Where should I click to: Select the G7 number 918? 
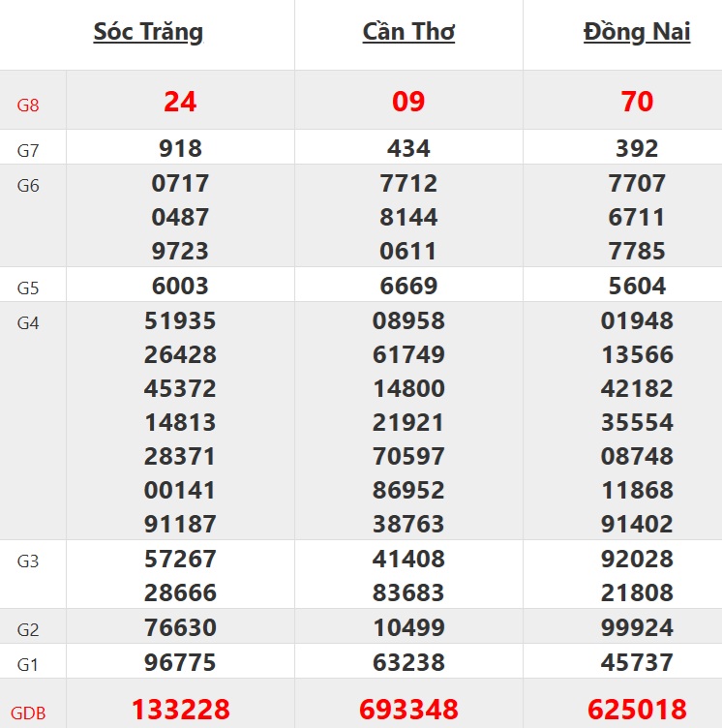(180, 148)
